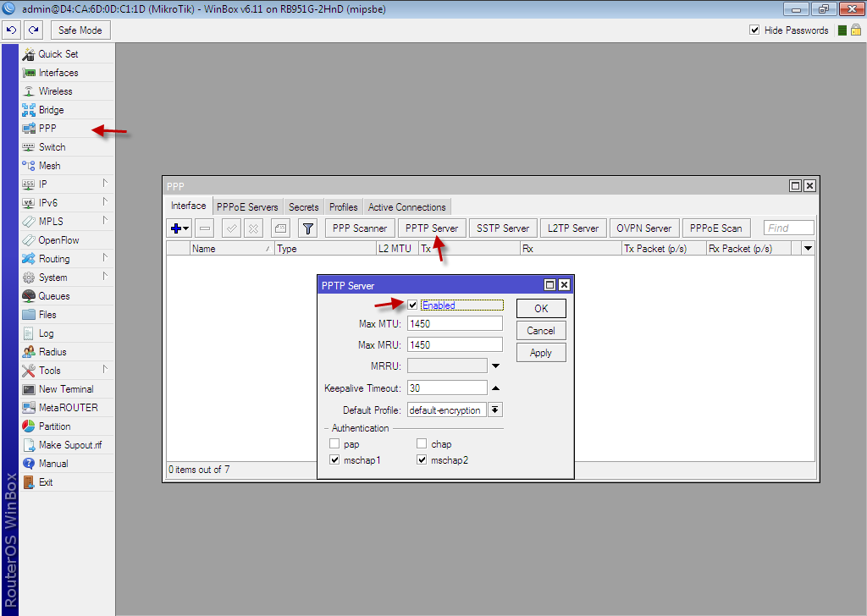Switch to the Active Connections tab
This screenshot has height=616, width=867.
click(407, 207)
